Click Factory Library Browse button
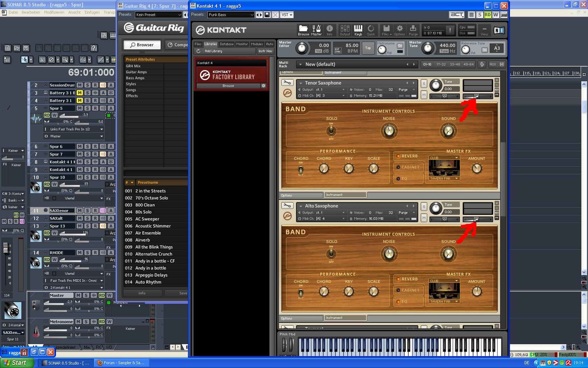The image size is (588, 368). pyautogui.click(x=228, y=86)
